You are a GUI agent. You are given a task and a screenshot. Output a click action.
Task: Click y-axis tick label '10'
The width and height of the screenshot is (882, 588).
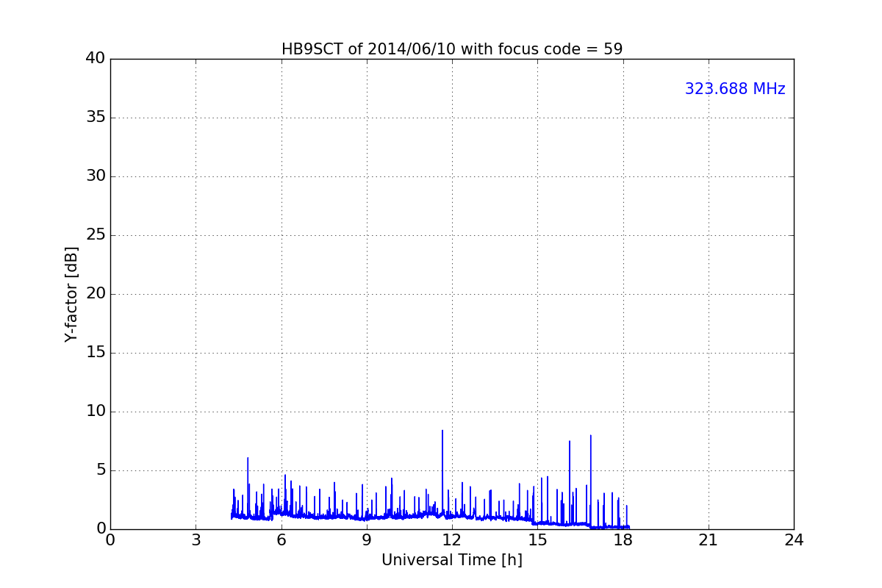click(x=96, y=412)
